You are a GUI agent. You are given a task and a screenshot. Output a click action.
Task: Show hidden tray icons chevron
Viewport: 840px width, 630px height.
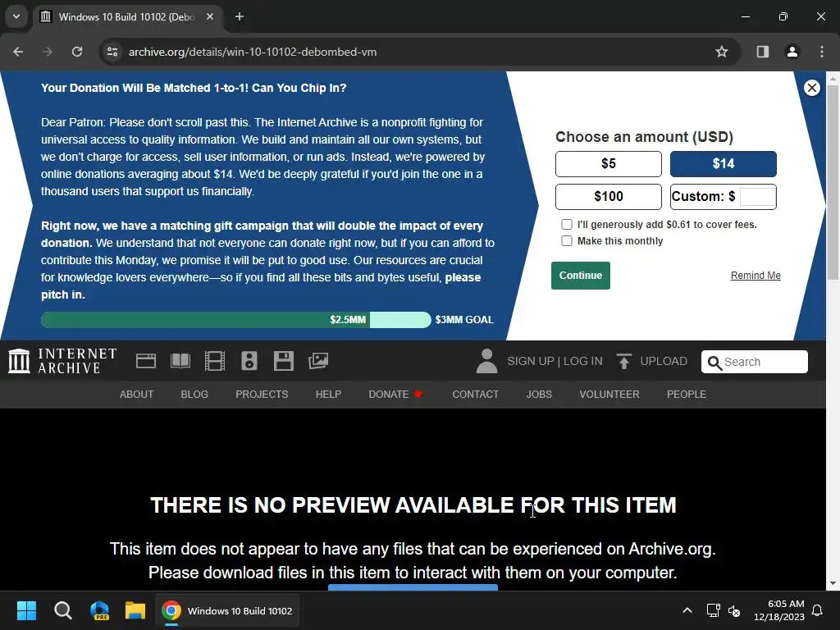point(687,610)
